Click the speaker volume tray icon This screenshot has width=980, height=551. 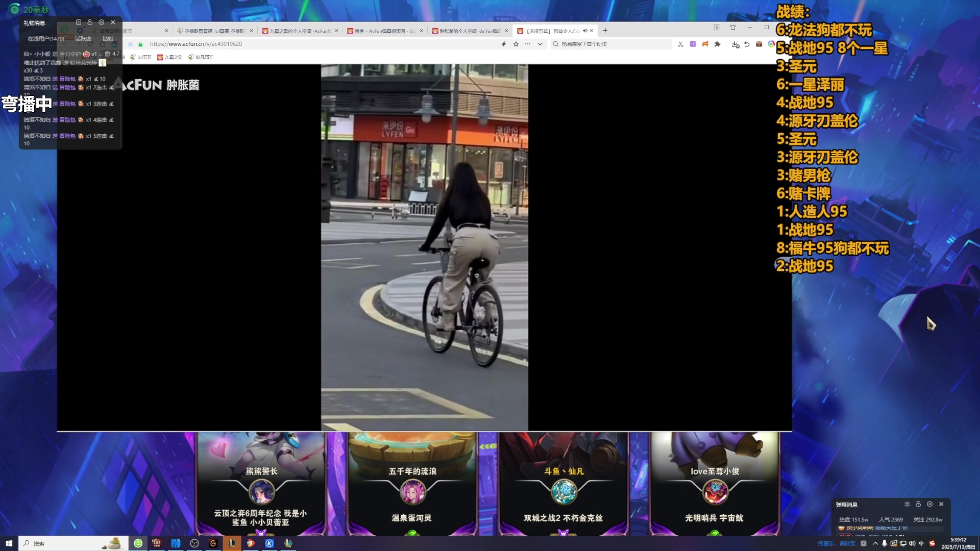click(x=912, y=543)
